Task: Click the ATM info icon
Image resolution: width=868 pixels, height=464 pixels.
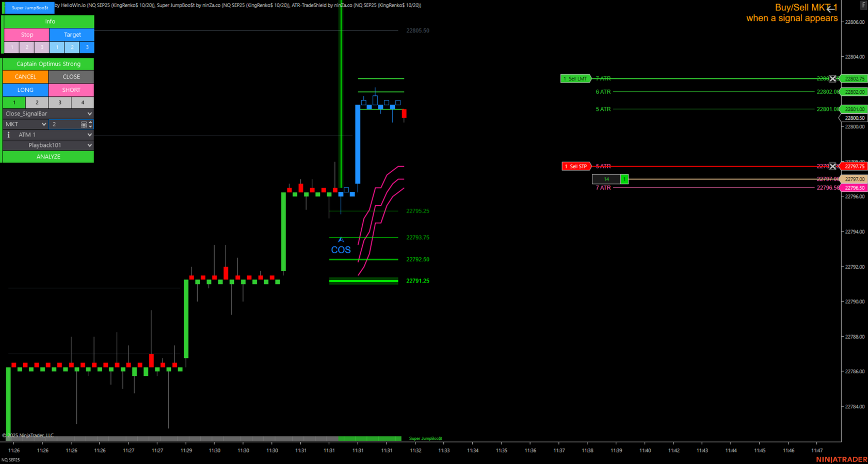Action: 8,135
